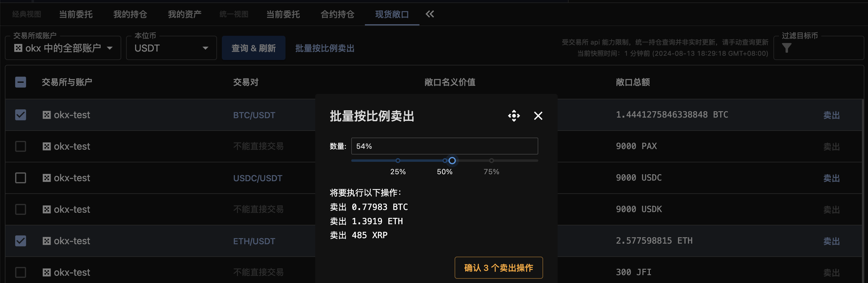Confirm the 3 sell operations
The image size is (868, 283).
pyautogui.click(x=498, y=268)
